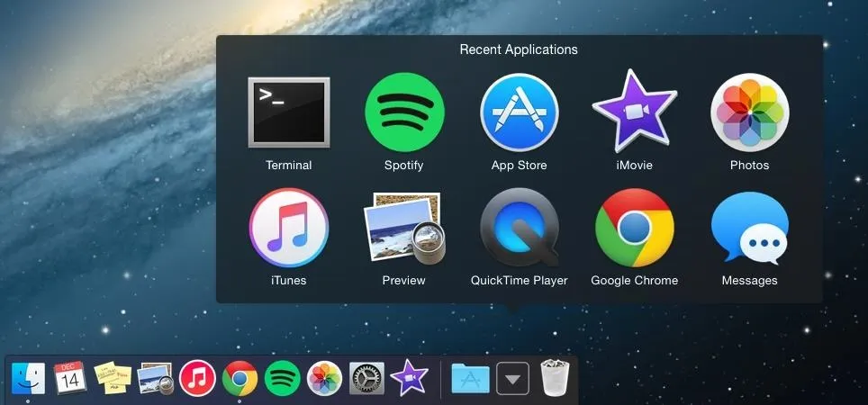Launch Messages from Recent Applications
Screen dimensions: 868x405
click(x=749, y=228)
